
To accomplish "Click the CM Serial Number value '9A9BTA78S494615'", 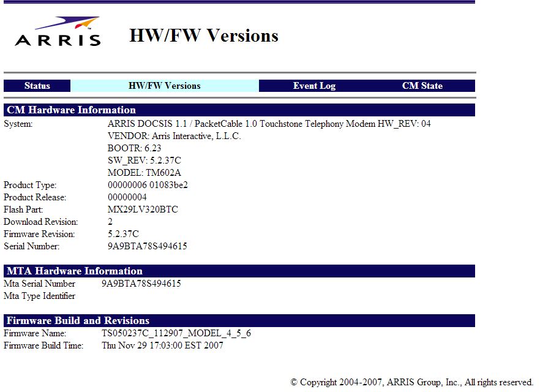I will tap(148, 246).
